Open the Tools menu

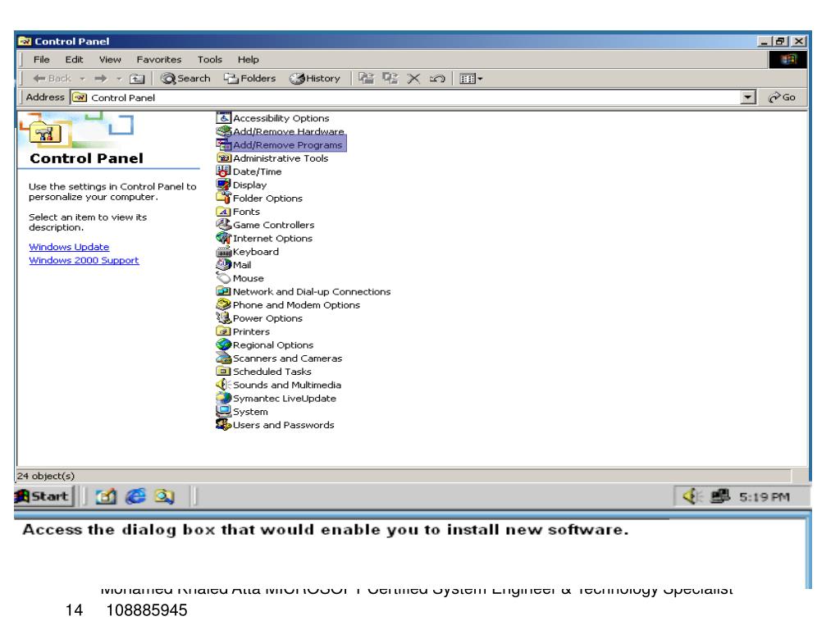(x=209, y=59)
